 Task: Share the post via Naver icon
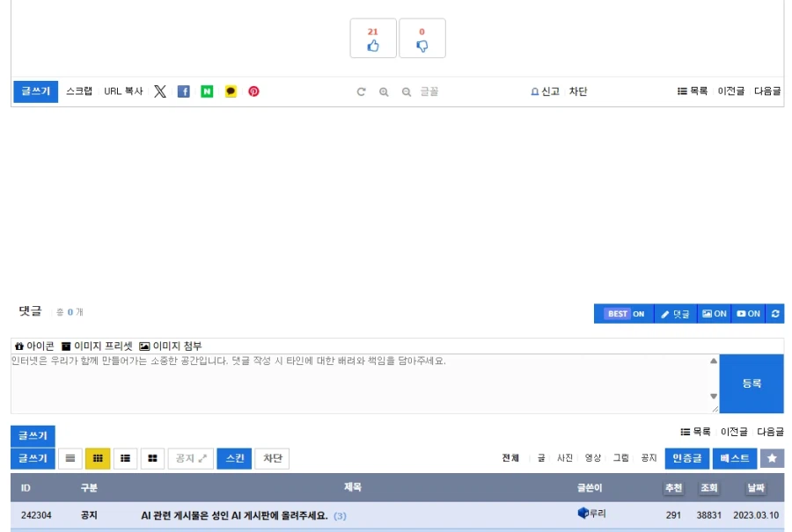click(207, 91)
